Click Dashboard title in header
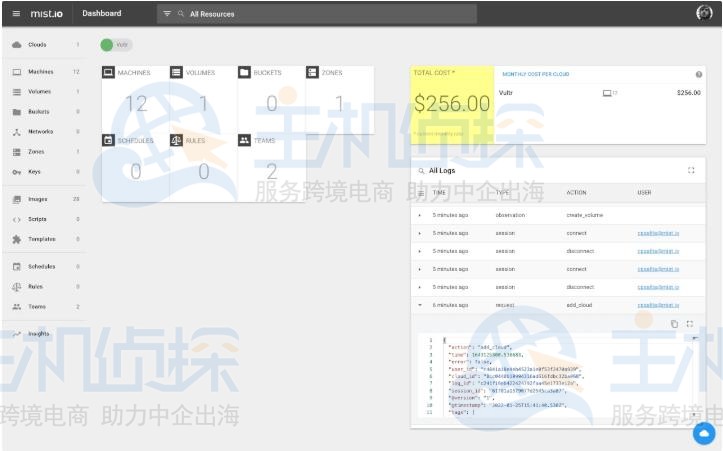 102,13
